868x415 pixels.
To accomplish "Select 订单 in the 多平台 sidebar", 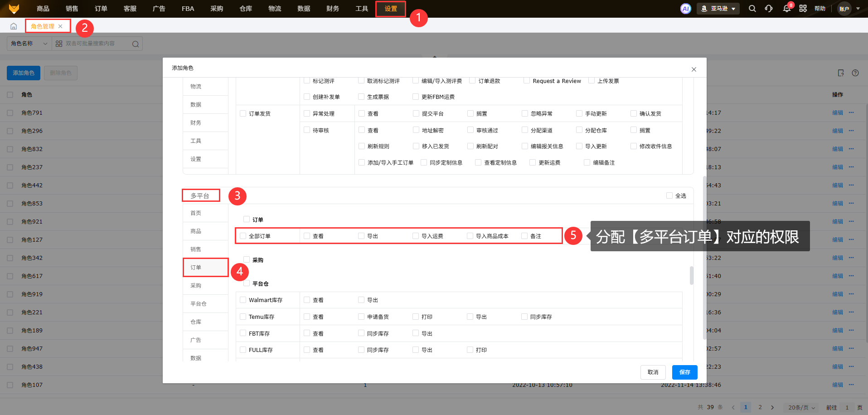I will (205, 268).
